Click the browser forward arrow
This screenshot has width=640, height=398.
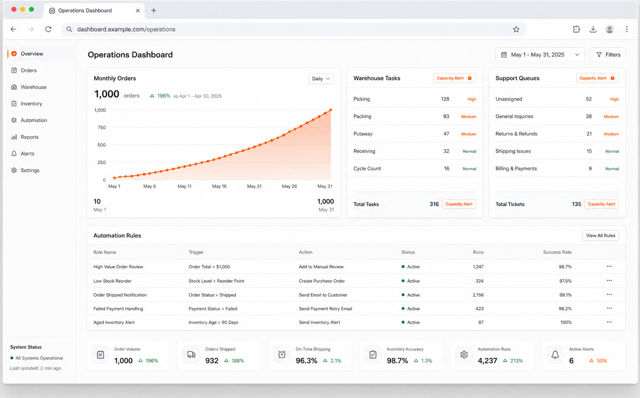click(x=31, y=29)
